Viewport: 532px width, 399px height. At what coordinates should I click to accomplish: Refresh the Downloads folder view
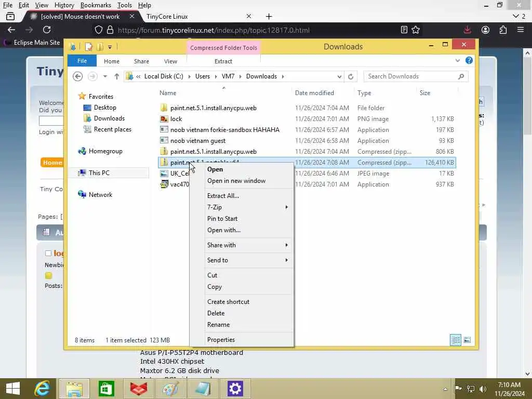(351, 76)
